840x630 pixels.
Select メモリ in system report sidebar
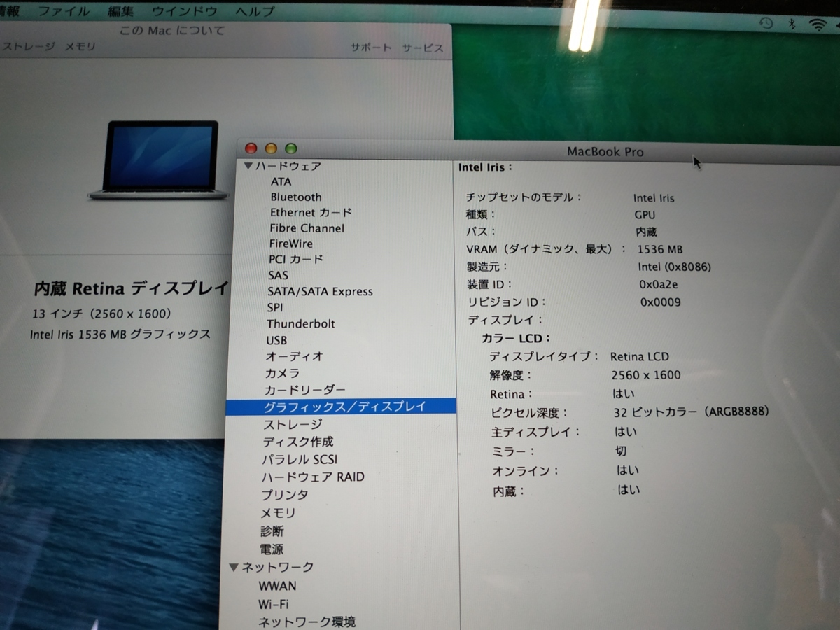pyautogui.click(x=278, y=513)
